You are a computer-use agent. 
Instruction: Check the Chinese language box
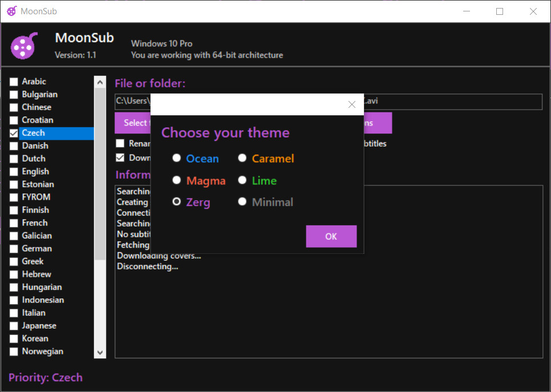(x=14, y=107)
